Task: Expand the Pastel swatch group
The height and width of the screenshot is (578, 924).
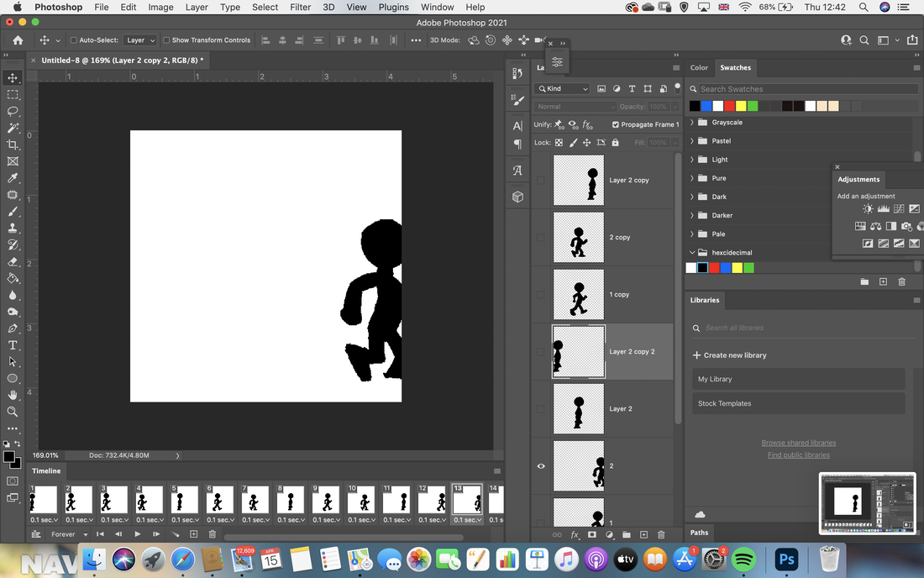Action: pos(692,141)
